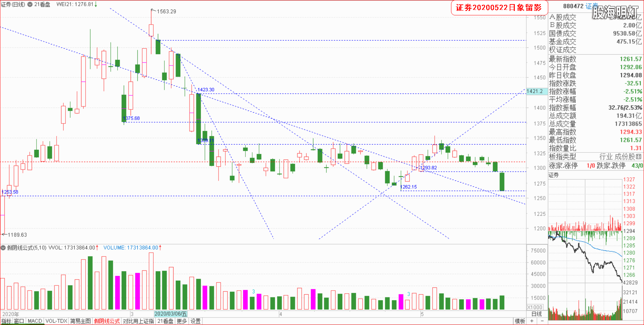Click the 最高指数 value 1294.33
This screenshot has height=325, width=644.
click(631, 132)
